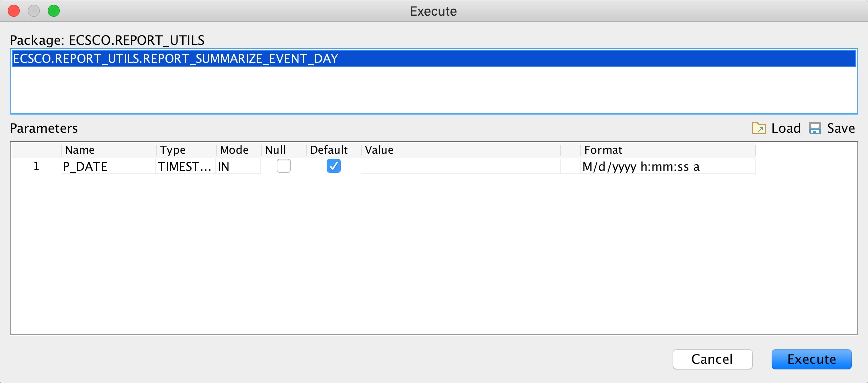Image resolution: width=868 pixels, height=383 pixels.
Task: Click the Type column header
Action: click(x=173, y=150)
